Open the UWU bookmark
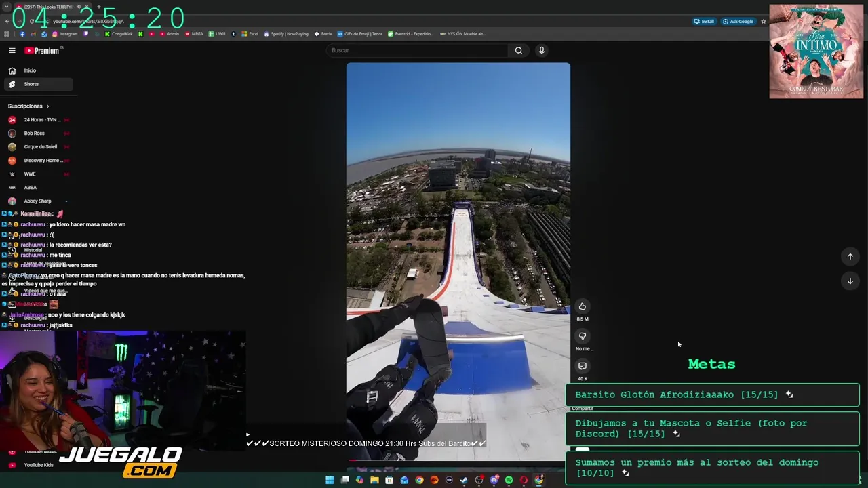 pyautogui.click(x=217, y=34)
